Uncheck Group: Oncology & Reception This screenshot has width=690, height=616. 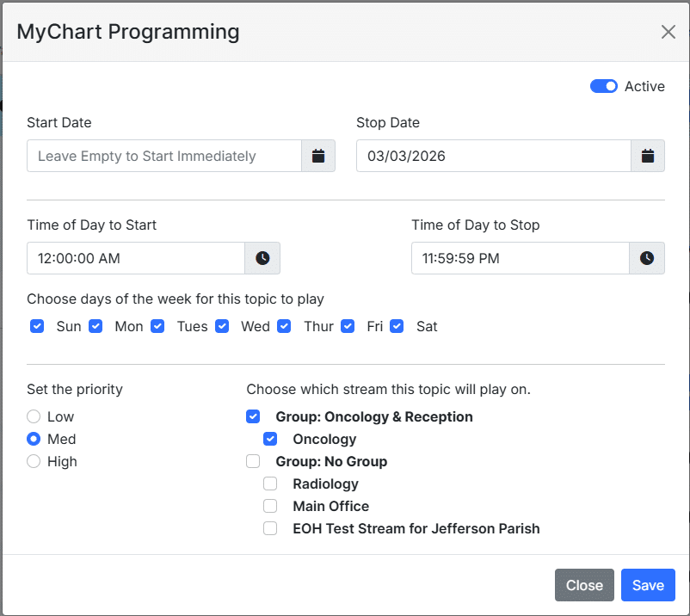click(x=253, y=416)
